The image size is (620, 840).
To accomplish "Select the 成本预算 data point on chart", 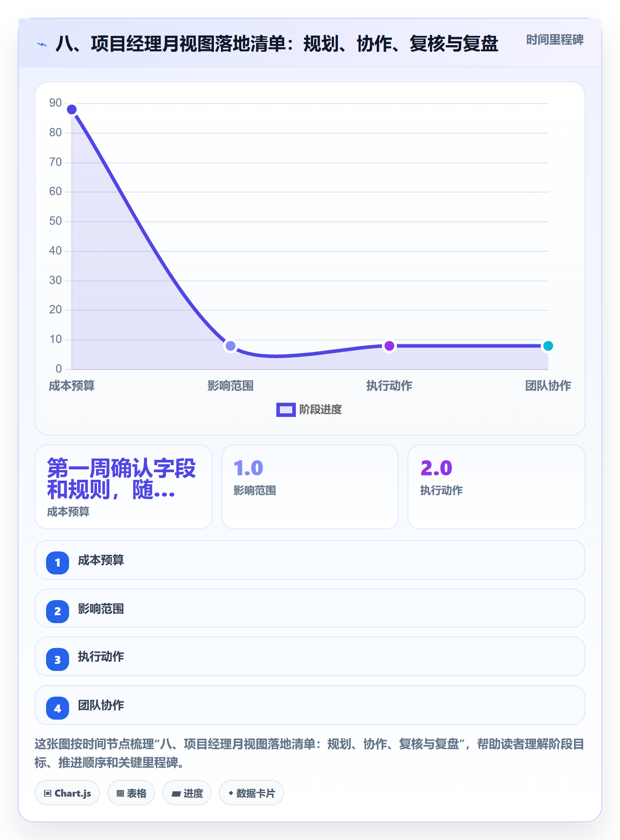I will click(x=72, y=109).
